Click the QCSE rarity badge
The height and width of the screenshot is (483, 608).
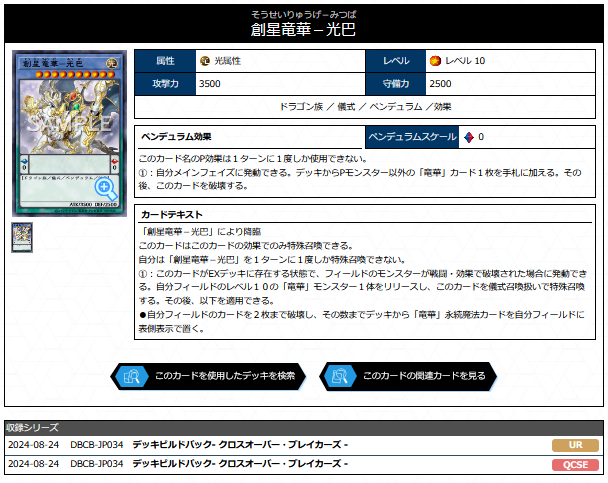pos(575,464)
